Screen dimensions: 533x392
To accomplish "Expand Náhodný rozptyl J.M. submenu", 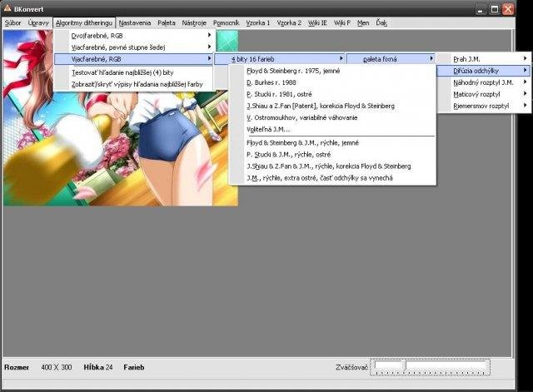I will tap(484, 82).
